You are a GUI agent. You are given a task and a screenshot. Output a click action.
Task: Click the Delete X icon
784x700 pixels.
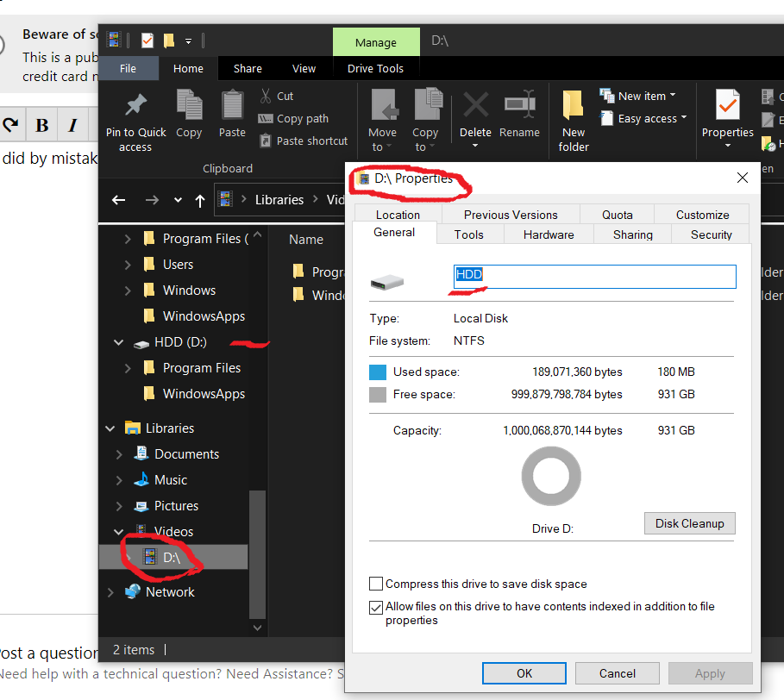click(475, 105)
